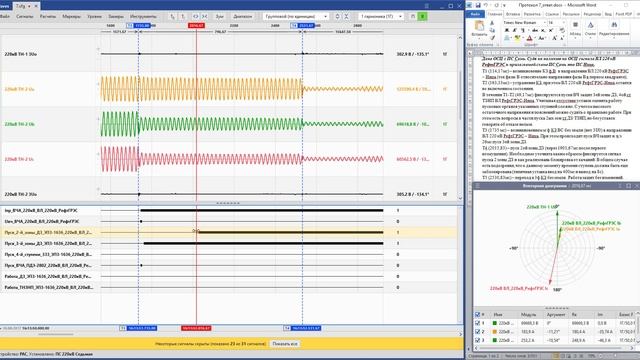Click the font color letter A icon
The image size is (640, 360).
pos(529,38)
